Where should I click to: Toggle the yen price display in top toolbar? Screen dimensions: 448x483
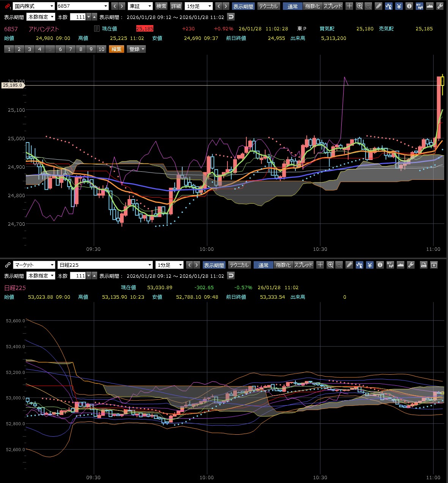[399, 6]
